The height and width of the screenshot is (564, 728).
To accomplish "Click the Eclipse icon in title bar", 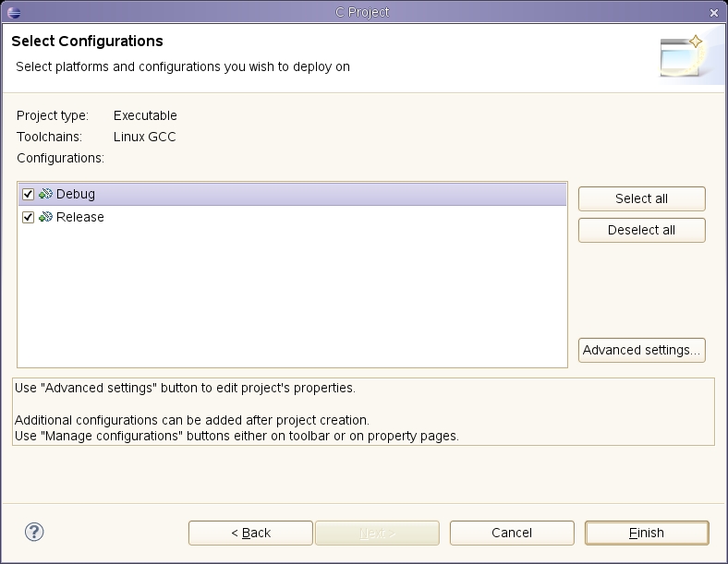I will click(14, 13).
